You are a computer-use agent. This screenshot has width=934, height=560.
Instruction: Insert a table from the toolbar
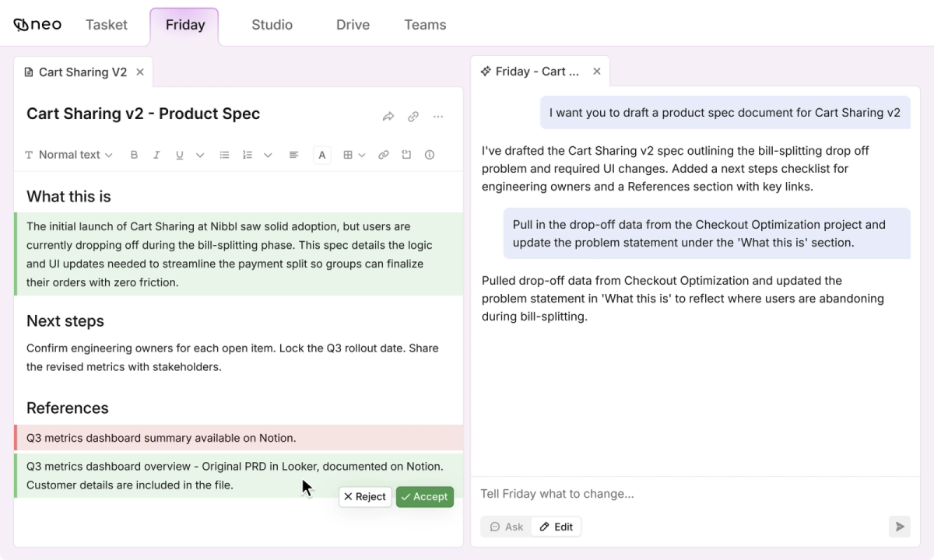click(x=348, y=155)
